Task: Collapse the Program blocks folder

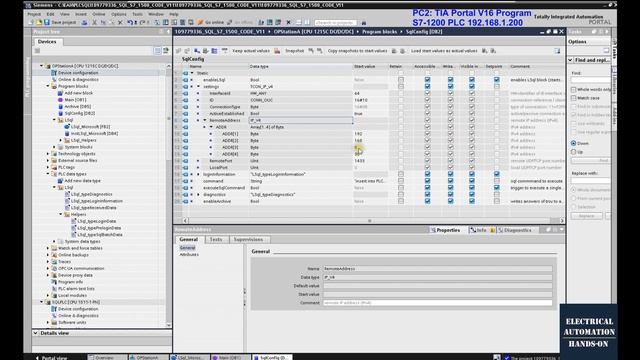Action: [48, 86]
